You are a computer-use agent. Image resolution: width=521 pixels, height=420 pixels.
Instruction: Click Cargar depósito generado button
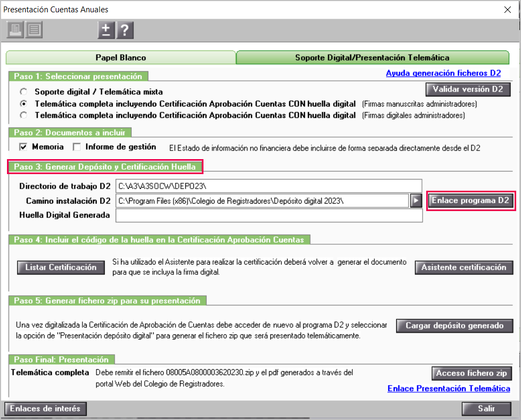[455, 326]
